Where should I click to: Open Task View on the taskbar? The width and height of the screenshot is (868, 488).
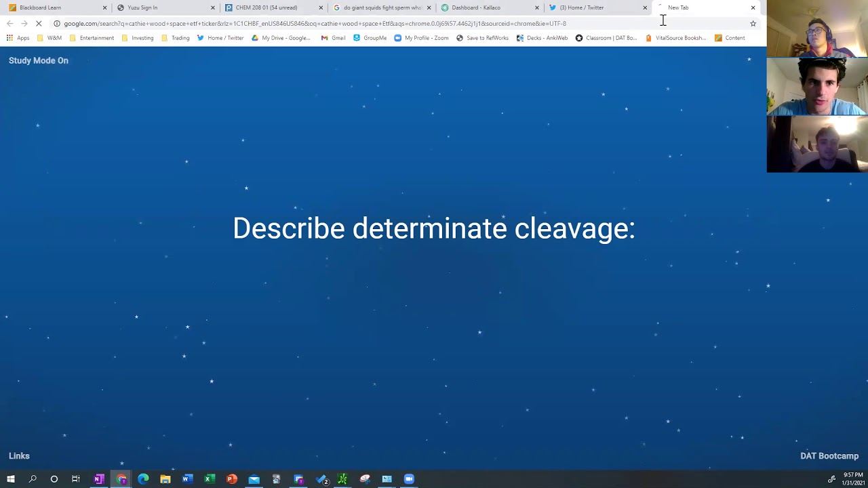[x=76, y=479]
